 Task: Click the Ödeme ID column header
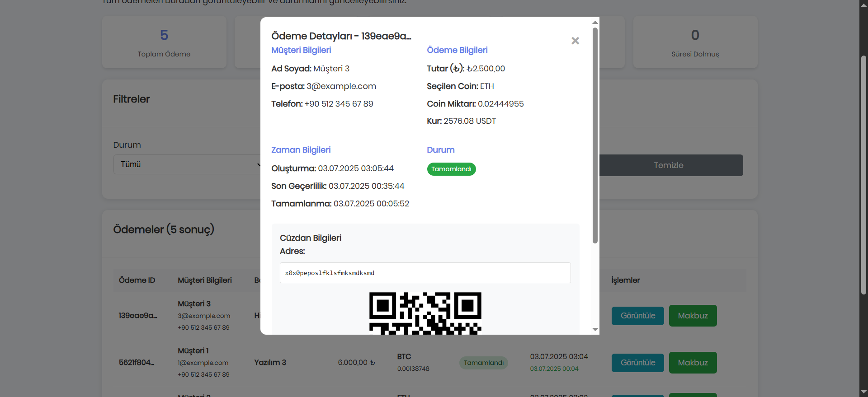click(137, 280)
